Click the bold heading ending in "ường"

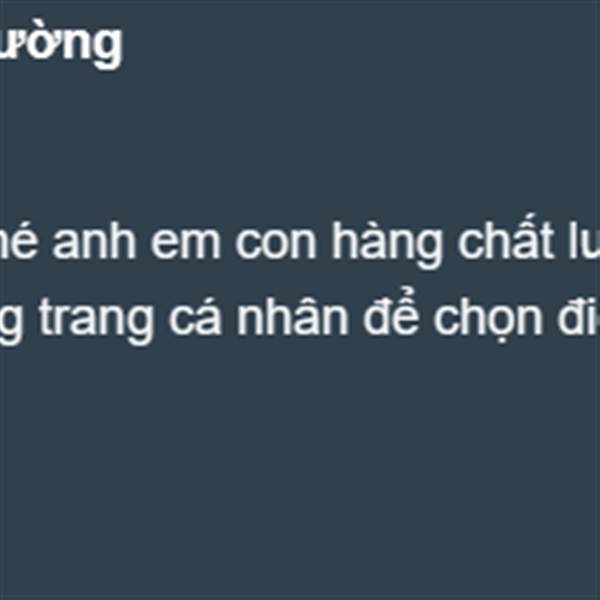coord(61,46)
